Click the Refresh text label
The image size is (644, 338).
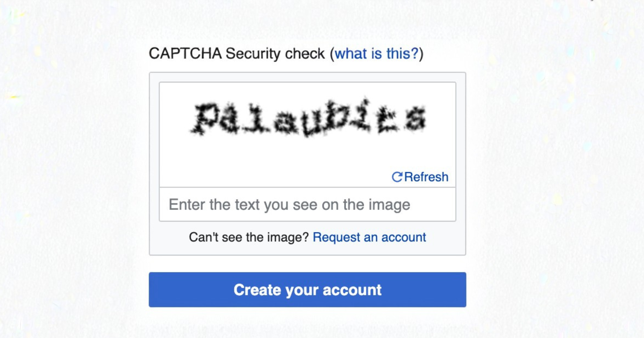pyautogui.click(x=427, y=177)
